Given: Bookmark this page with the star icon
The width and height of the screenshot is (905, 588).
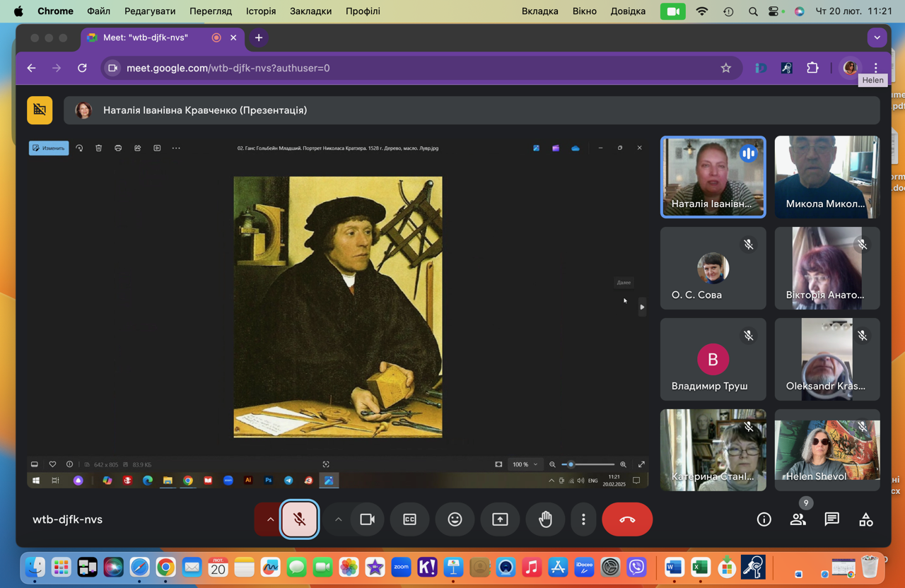Looking at the screenshot, I should pos(725,68).
